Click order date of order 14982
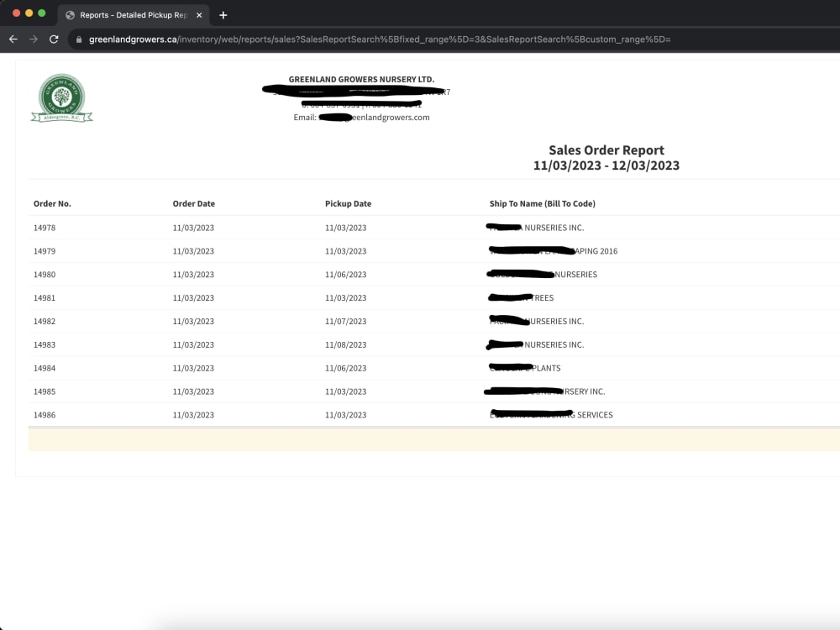840x630 pixels. coord(193,322)
